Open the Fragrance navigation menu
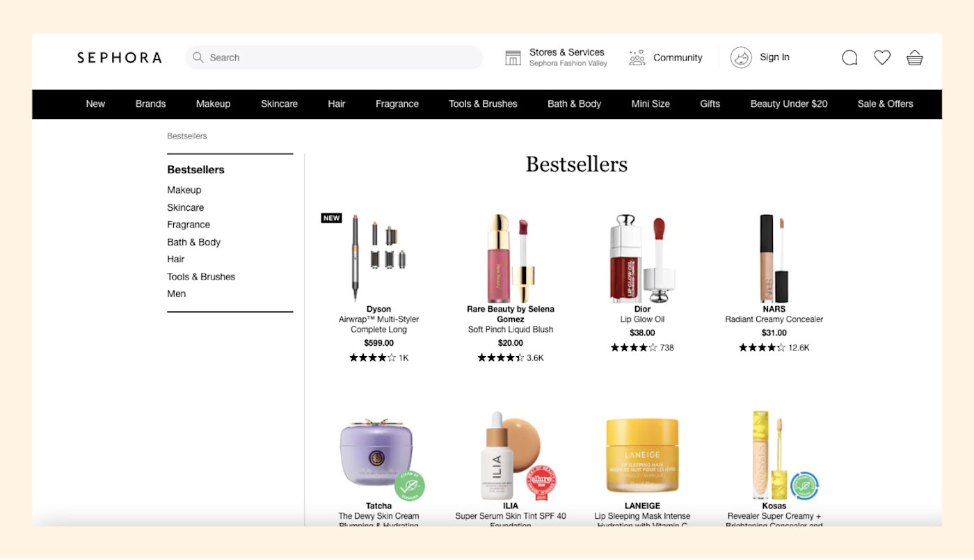Viewport: 974px width, 560px height. click(397, 104)
